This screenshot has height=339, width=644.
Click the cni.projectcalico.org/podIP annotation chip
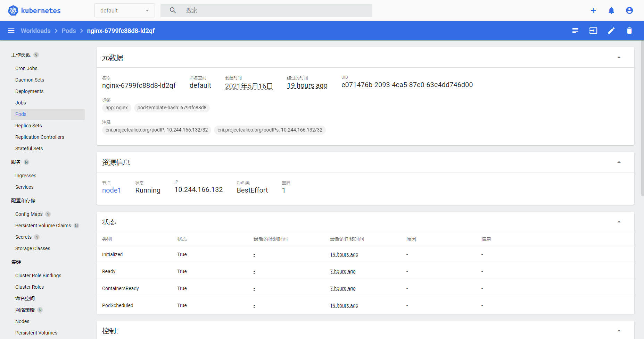157,130
